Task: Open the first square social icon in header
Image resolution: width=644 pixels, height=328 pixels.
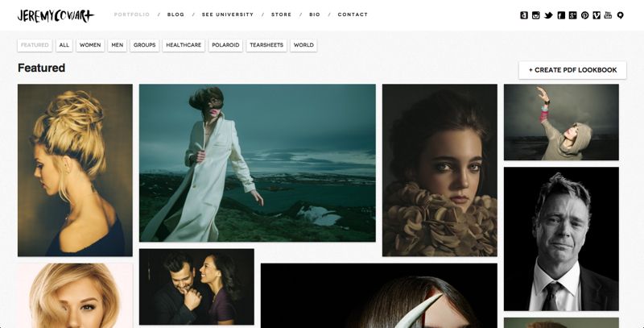Action: 524,15
